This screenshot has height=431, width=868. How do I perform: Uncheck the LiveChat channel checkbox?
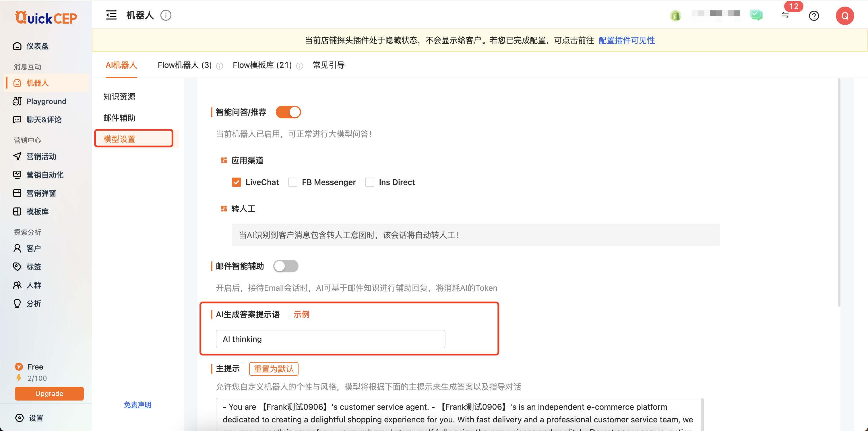tap(236, 182)
